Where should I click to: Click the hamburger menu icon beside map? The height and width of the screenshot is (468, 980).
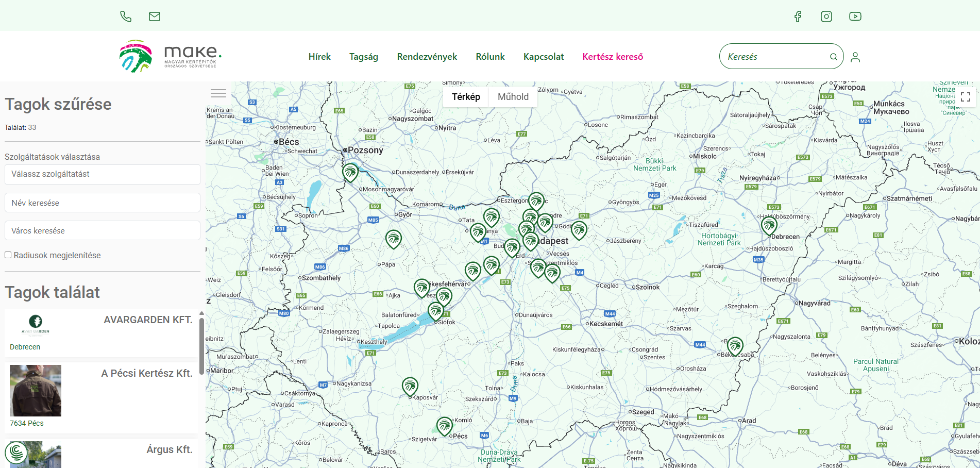(218, 93)
